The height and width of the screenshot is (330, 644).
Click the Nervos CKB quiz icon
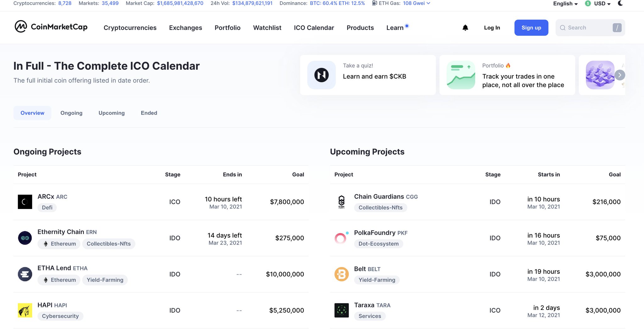pos(321,75)
